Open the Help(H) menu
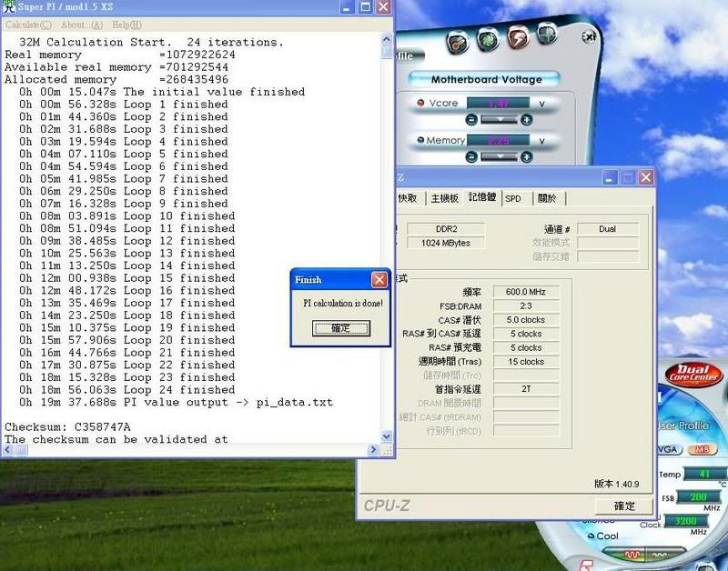The height and width of the screenshot is (571, 728). click(x=126, y=25)
